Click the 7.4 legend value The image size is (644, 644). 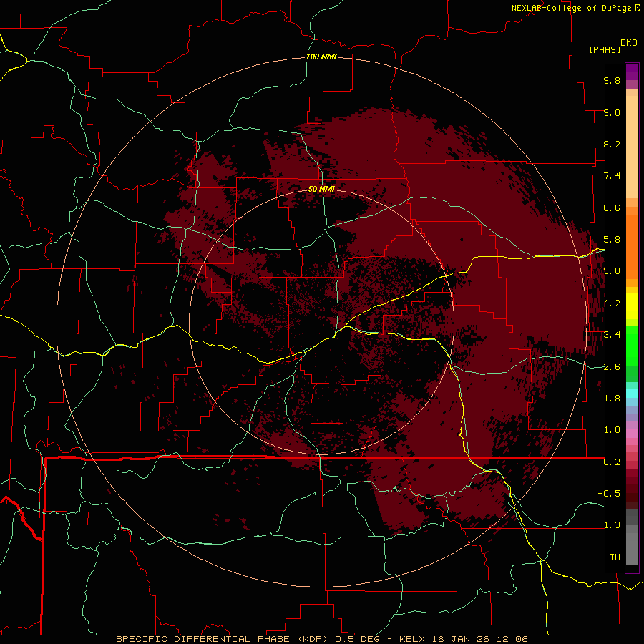point(612,176)
